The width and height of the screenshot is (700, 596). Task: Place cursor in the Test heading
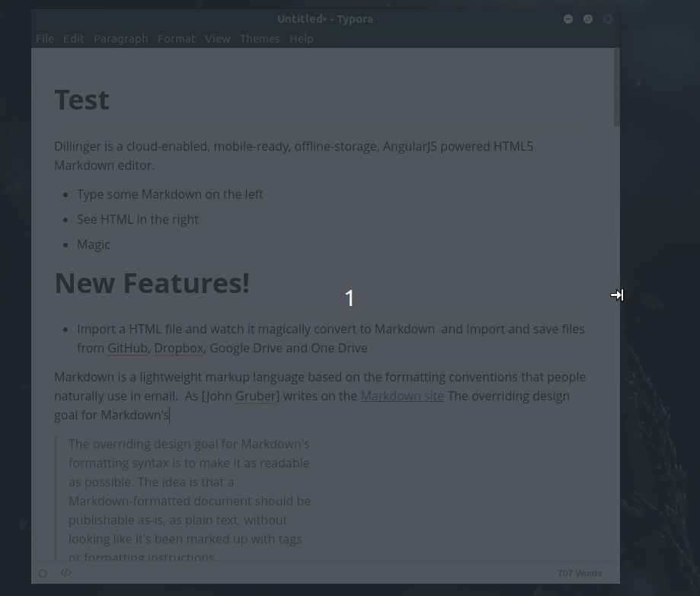point(82,98)
